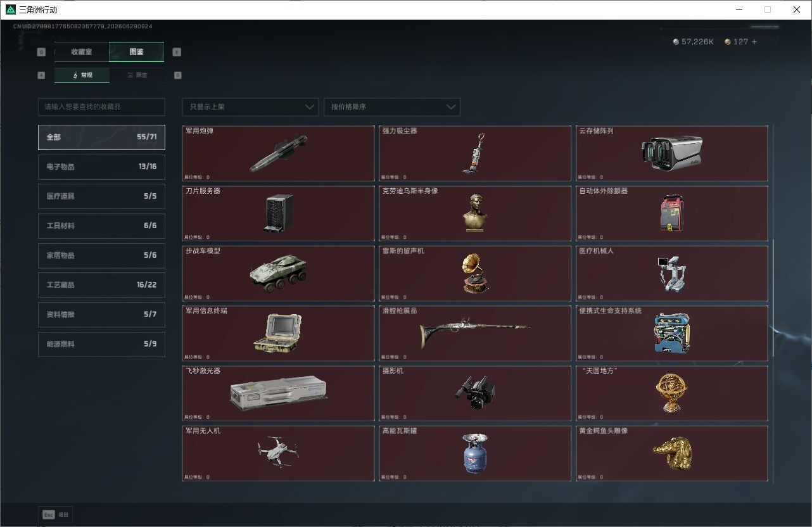Click the A key hint beside 常规
The height and width of the screenshot is (527, 812).
(41, 75)
